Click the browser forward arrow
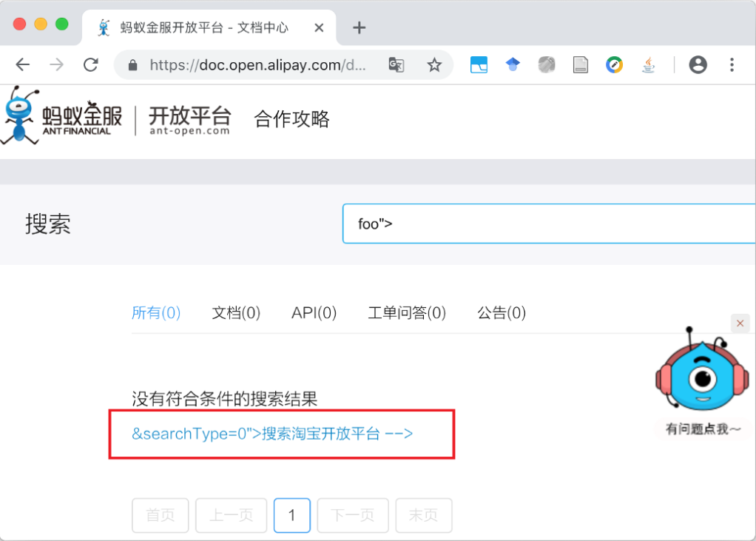The height and width of the screenshot is (541, 756). [x=57, y=64]
